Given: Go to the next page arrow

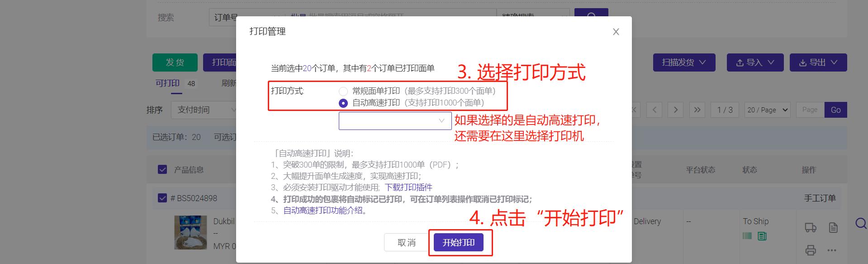Looking at the screenshot, I should [x=676, y=110].
